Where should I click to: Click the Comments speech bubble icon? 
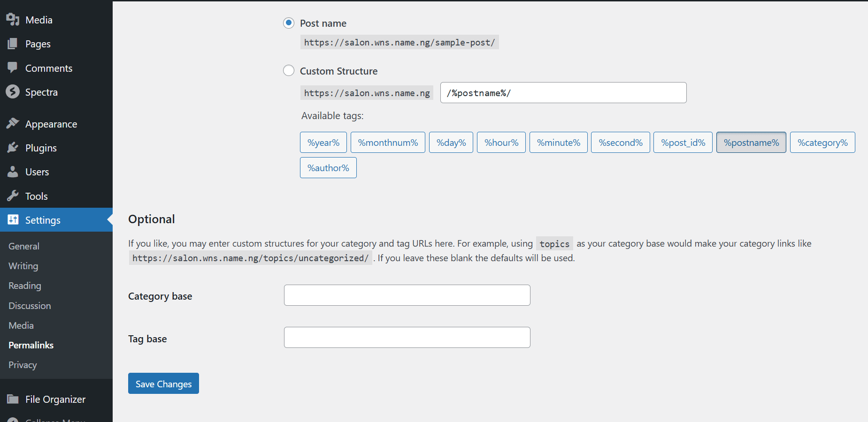click(x=13, y=68)
